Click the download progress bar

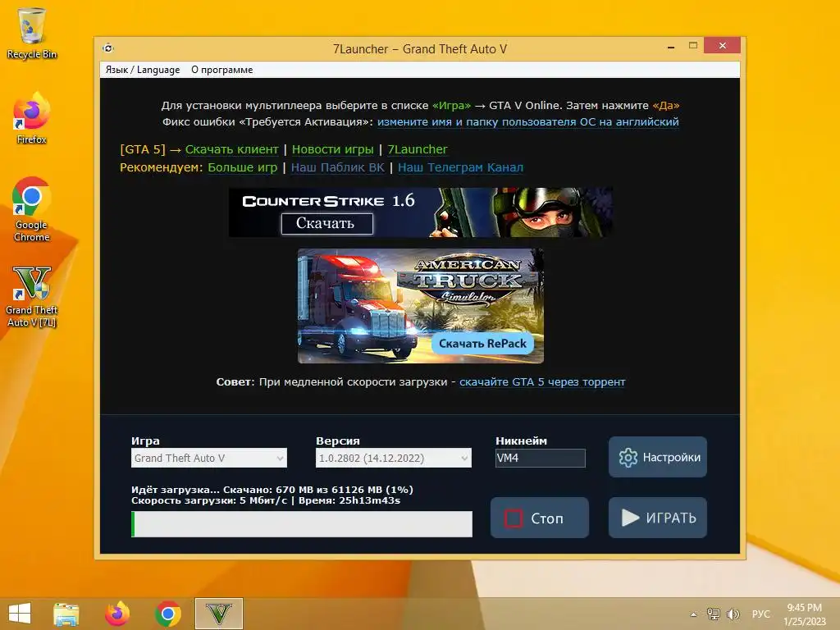pyautogui.click(x=302, y=524)
